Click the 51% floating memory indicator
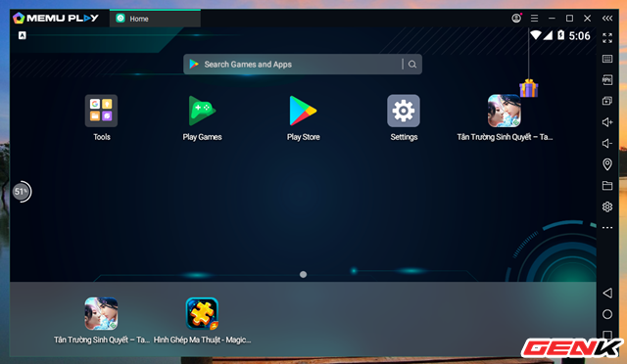The image size is (627, 364). pos(22,192)
